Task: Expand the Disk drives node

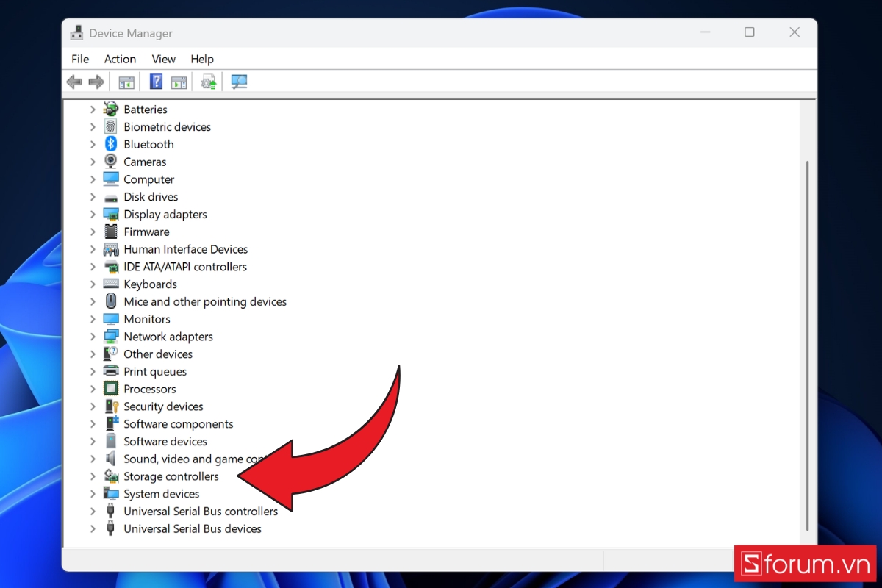Action: [x=93, y=197]
